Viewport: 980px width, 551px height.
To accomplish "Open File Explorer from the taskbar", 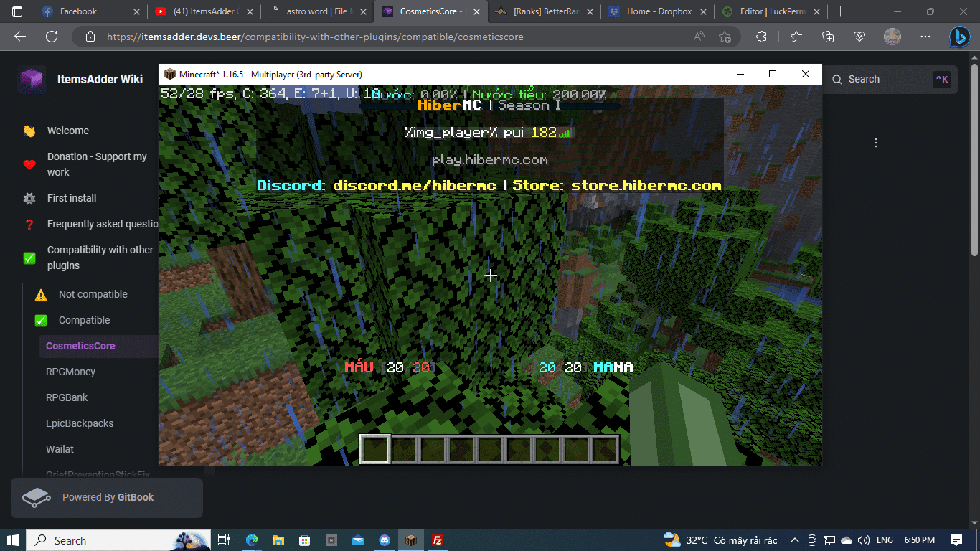I will point(278,540).
